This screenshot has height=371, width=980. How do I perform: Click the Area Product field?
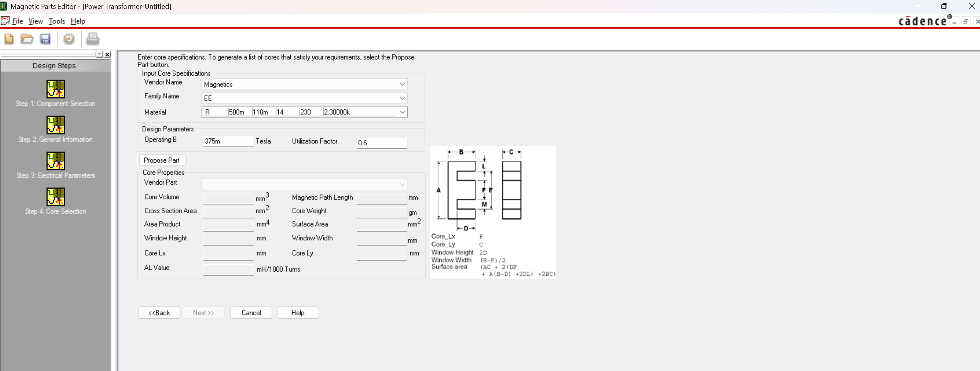(x=228, y=226)
